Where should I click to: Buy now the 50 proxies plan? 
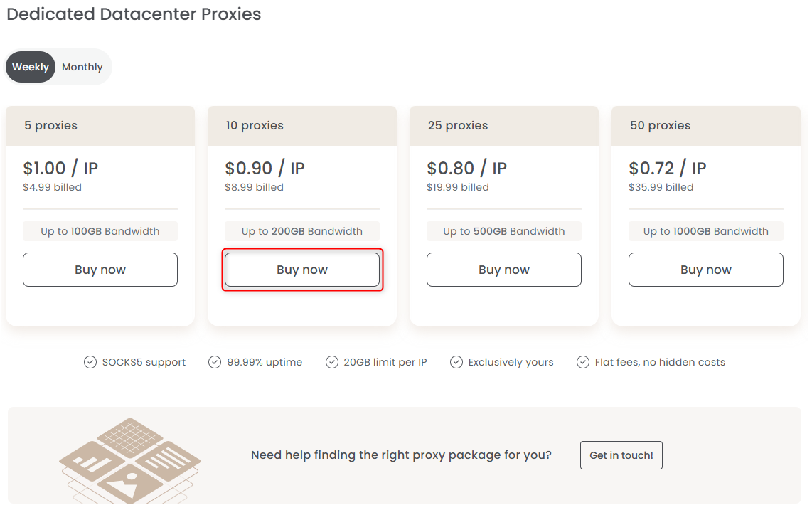click(706, 270)
